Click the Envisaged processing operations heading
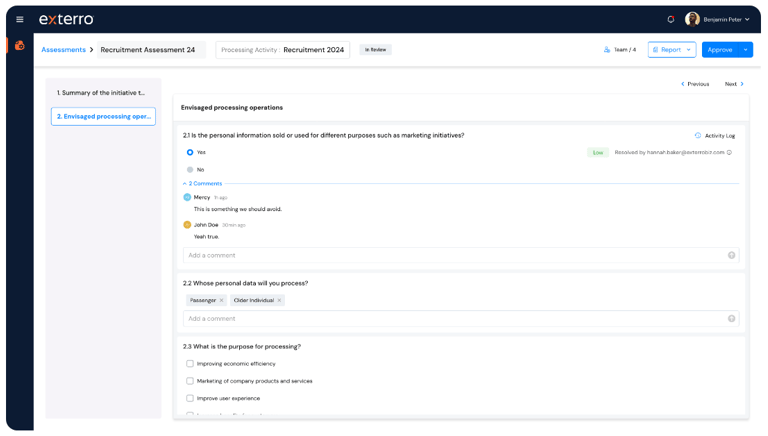The image size is (768, 436). pyautogui.click(x=232, y=107)
